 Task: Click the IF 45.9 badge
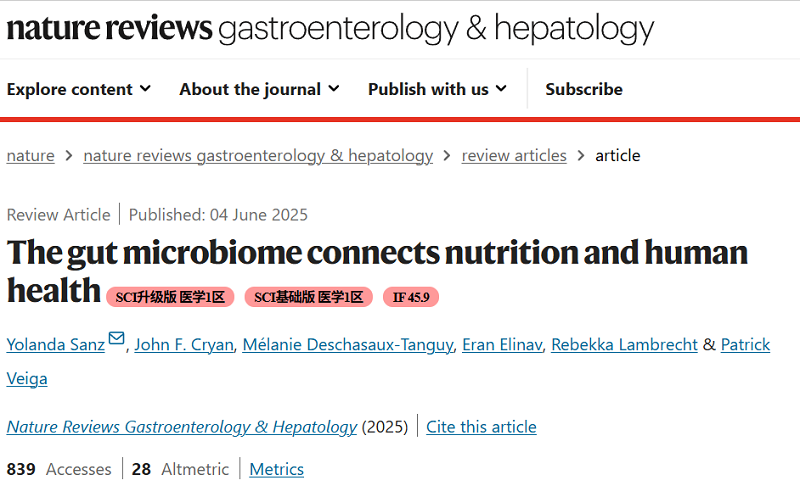[x=411, y=297]
